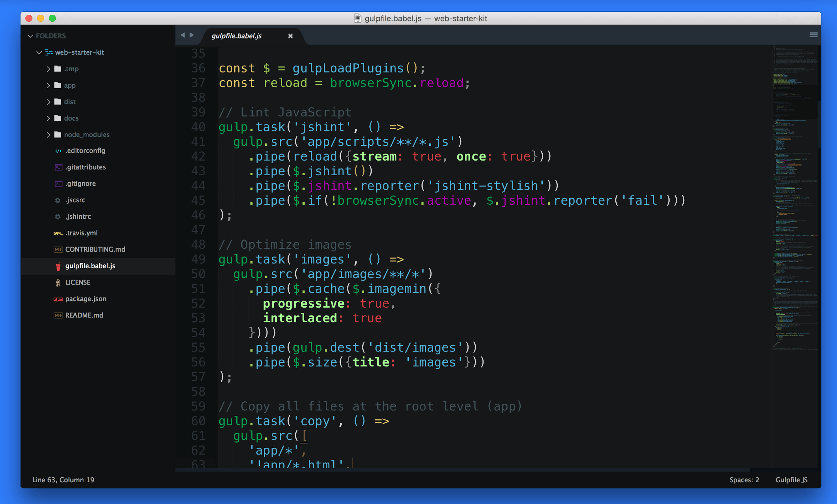Screen dimensions: 837x504
Task: Click the YML icon beside .travis.yml
Action: pyautogui.click(x=58, y=233)
